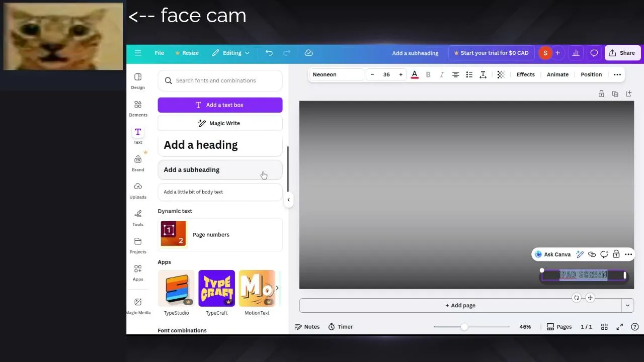Toggle bold formatting
This screenshot has height=362, width=644.
point(428,74)
